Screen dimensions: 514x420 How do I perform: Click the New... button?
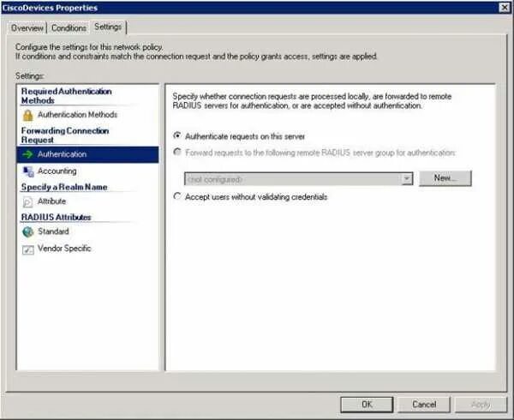(445, 178)
